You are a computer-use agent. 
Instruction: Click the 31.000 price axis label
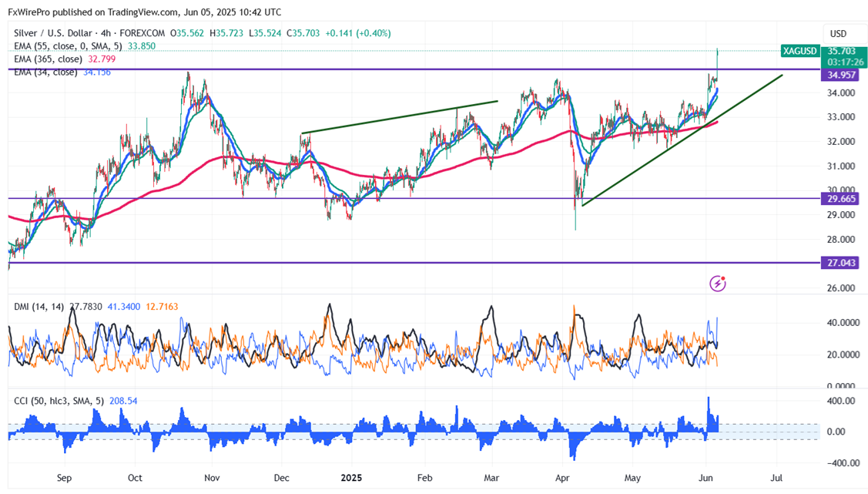pos(841,166)
